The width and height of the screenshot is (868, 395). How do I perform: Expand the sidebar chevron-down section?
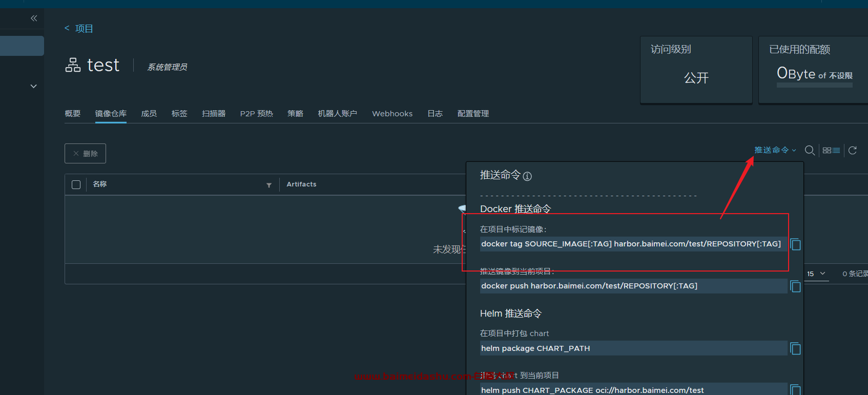pyautogui.click(x=34, y=86)
